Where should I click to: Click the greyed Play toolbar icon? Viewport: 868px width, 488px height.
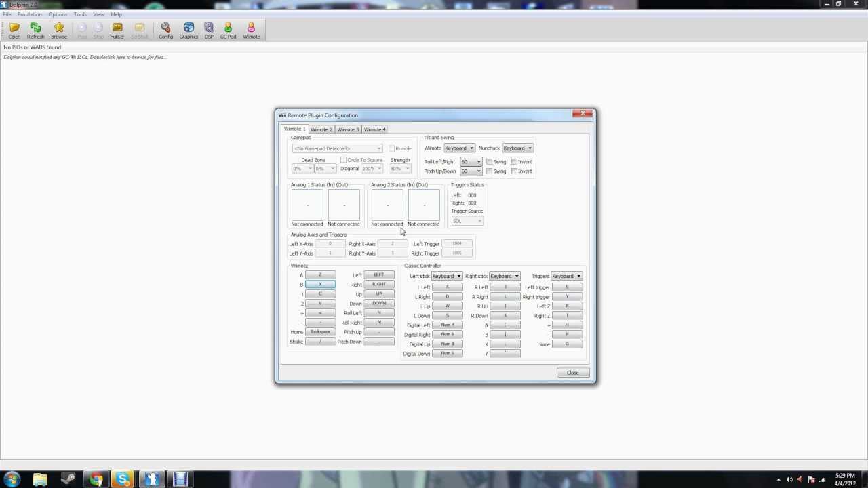[x=82, y=30]
